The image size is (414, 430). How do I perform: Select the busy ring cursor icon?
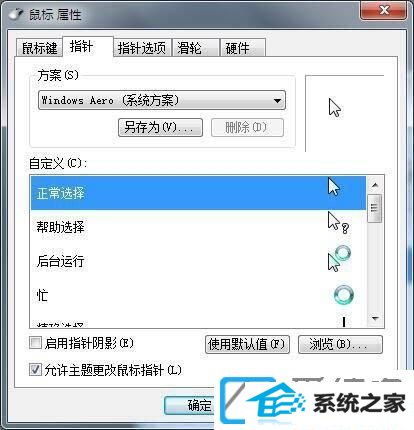point(343,295)
